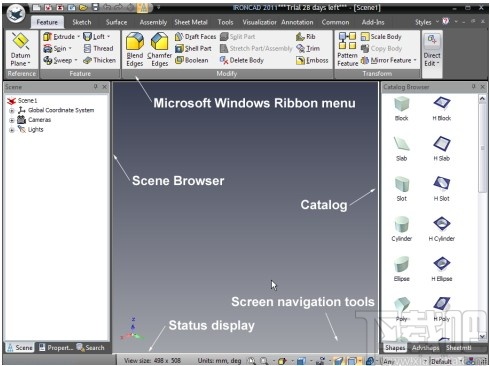
Task: Open the Assembly ribbon tab
Action: tap(153, 22)
